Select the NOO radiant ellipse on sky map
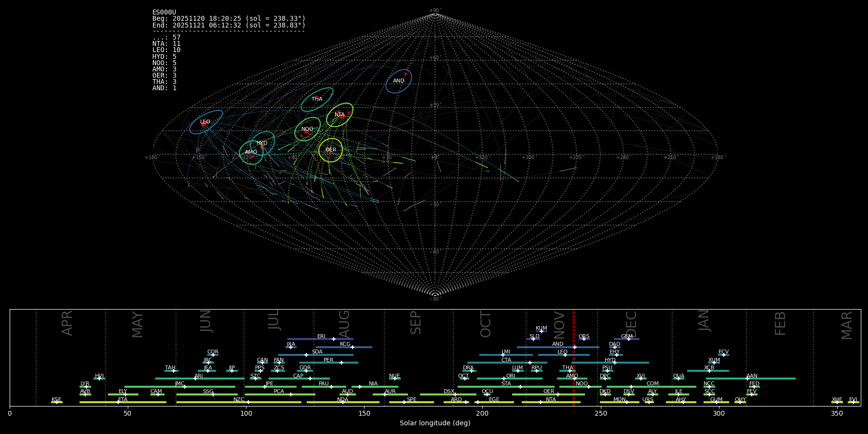868x434 pixels. pyautogui.click(x=307, y=129)
